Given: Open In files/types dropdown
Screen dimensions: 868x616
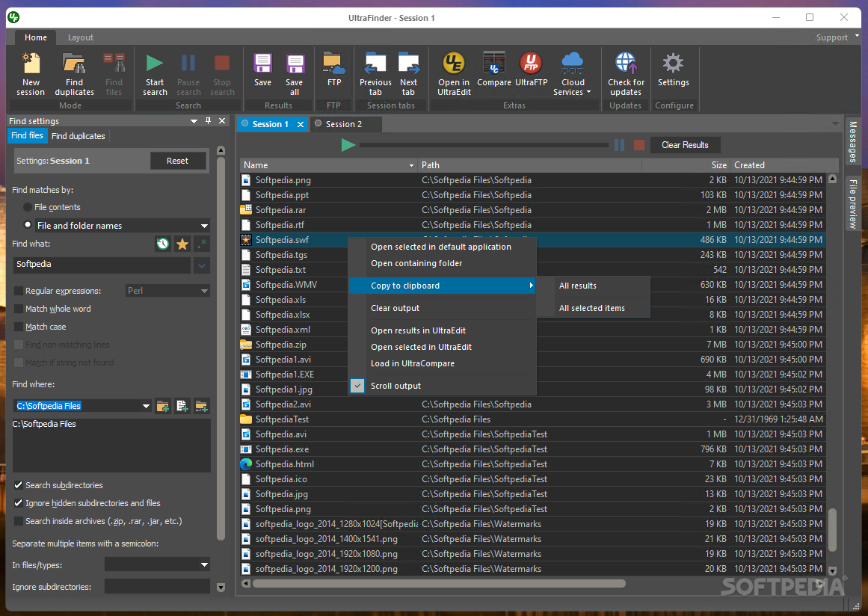Looking at the screenshot, I should tap(204, 564).
